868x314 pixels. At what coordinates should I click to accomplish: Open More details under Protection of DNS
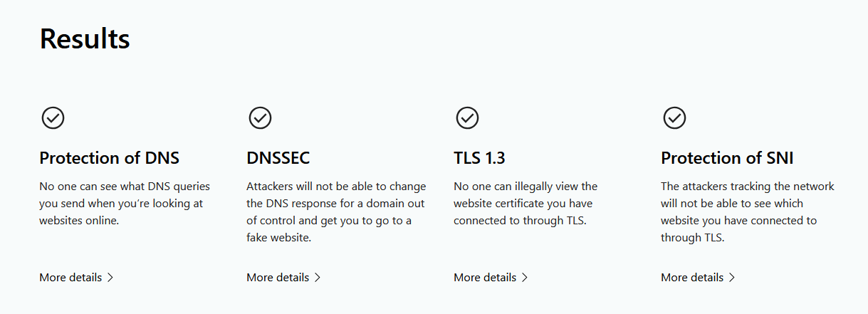[x=70, y=278]
